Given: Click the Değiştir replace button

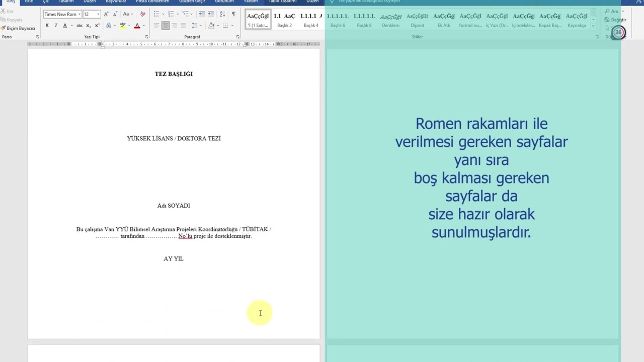Looking at the screenshot, I should (616, 20).
